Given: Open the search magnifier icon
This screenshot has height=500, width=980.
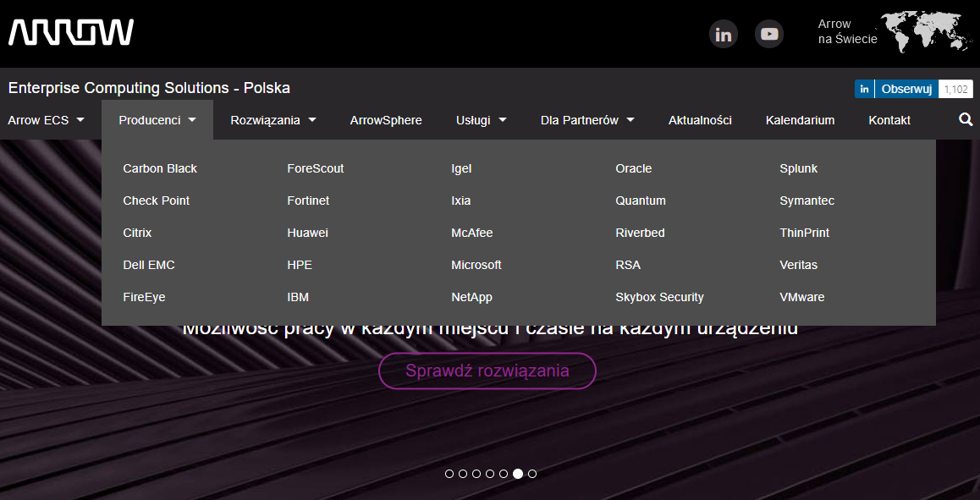Looking at the screenshot, I should point(966,119).
